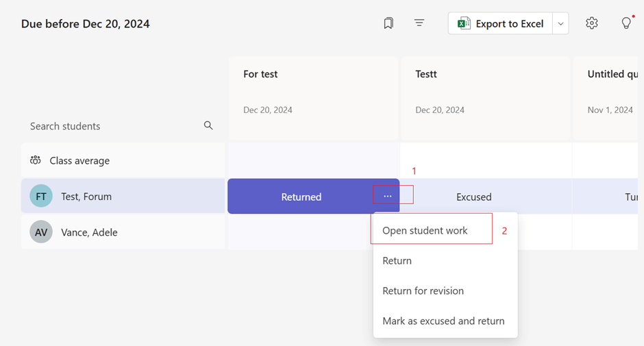644x346 pixels.
Task: Open the settings gear icon
Action: pos(591,23)
